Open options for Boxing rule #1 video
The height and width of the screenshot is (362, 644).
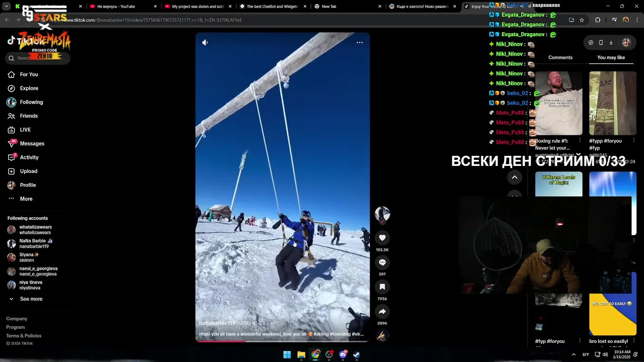(580, 141)
